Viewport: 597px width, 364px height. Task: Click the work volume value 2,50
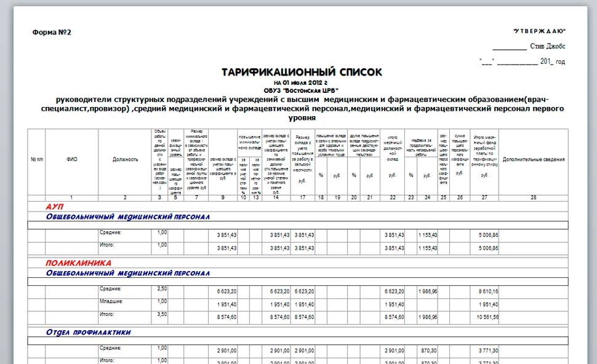click(162, 289)
